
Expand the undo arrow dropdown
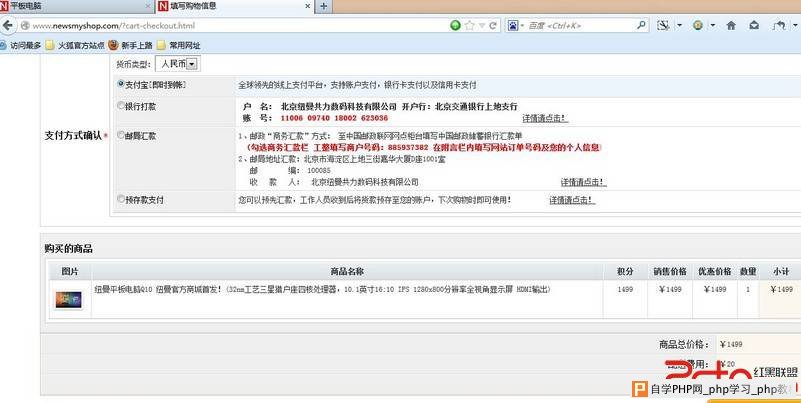(x=794, y=25)
